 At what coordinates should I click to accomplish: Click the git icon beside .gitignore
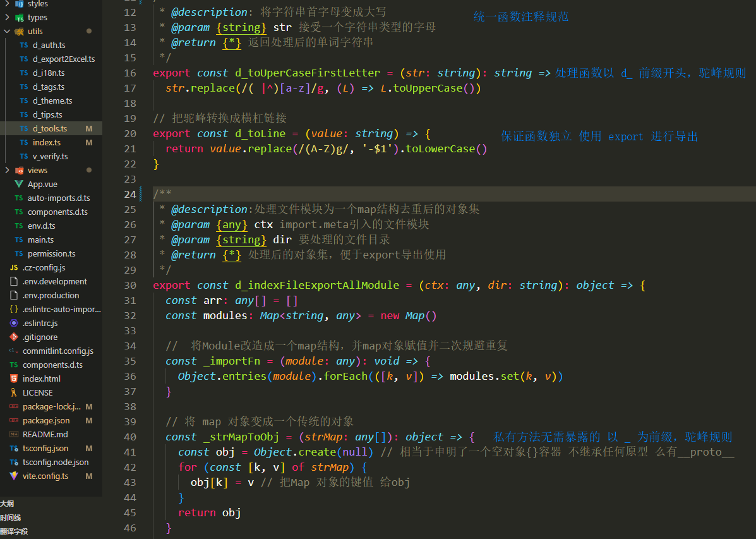pos(14,337)
